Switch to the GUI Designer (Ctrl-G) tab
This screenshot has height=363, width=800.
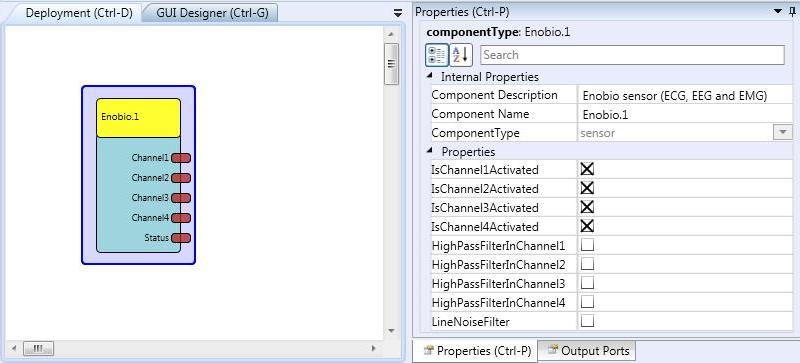(212, 13)
